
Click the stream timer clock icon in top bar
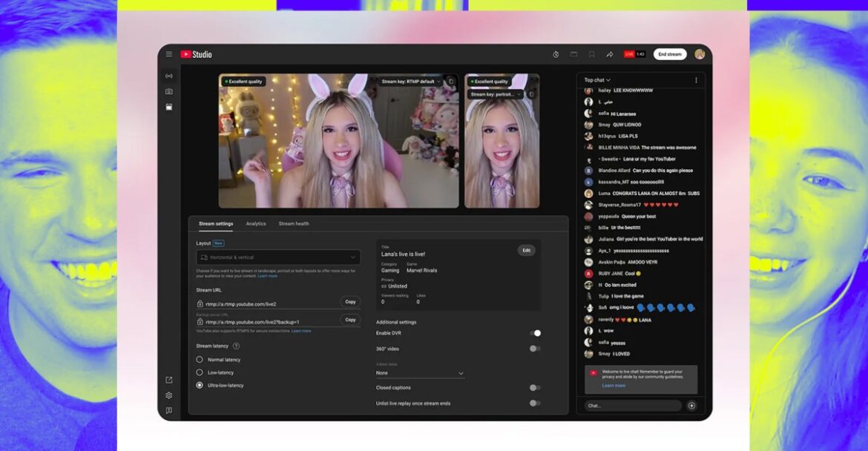coord(556,53)
